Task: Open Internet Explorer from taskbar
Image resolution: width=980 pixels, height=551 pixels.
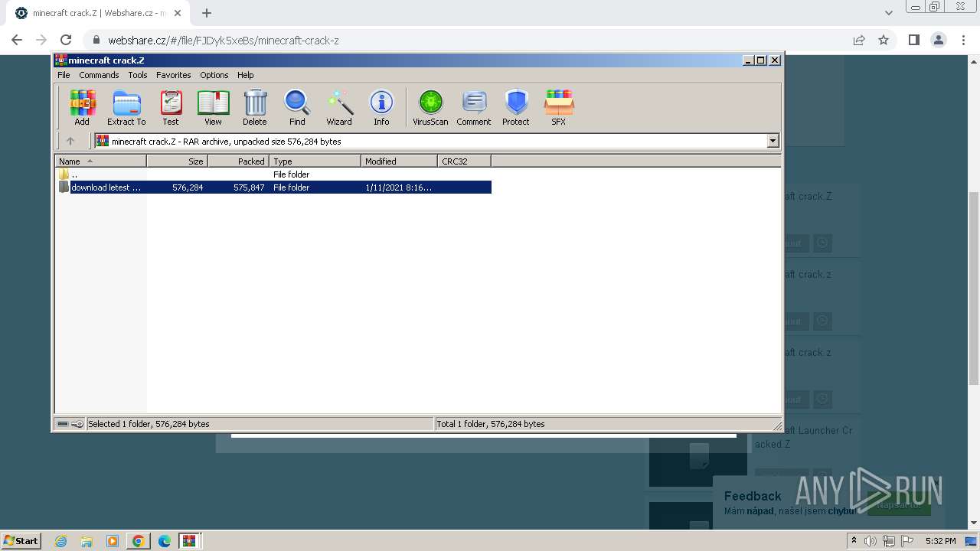Action: click(61, 541)
